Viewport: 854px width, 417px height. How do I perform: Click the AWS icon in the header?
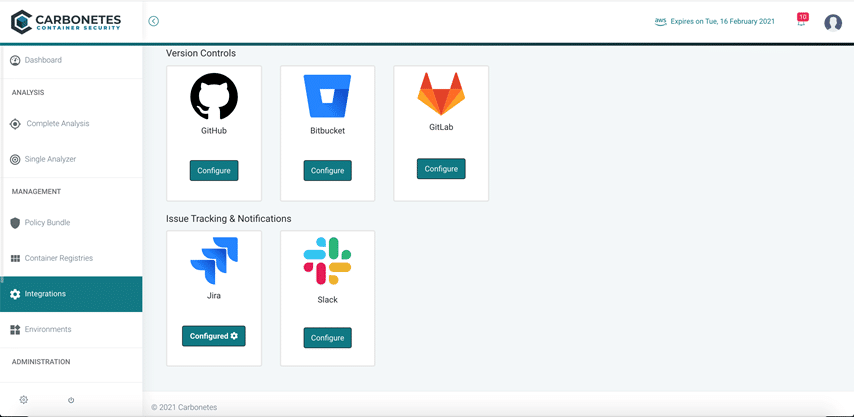[x=661, y=22]
